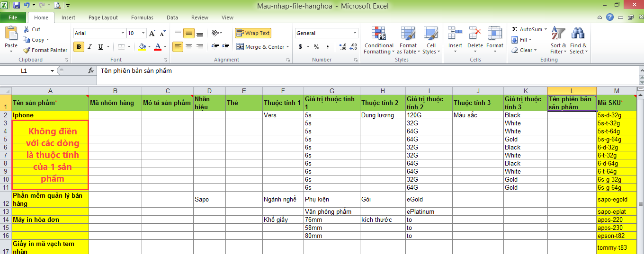Align text to the right

click(199, 47)
